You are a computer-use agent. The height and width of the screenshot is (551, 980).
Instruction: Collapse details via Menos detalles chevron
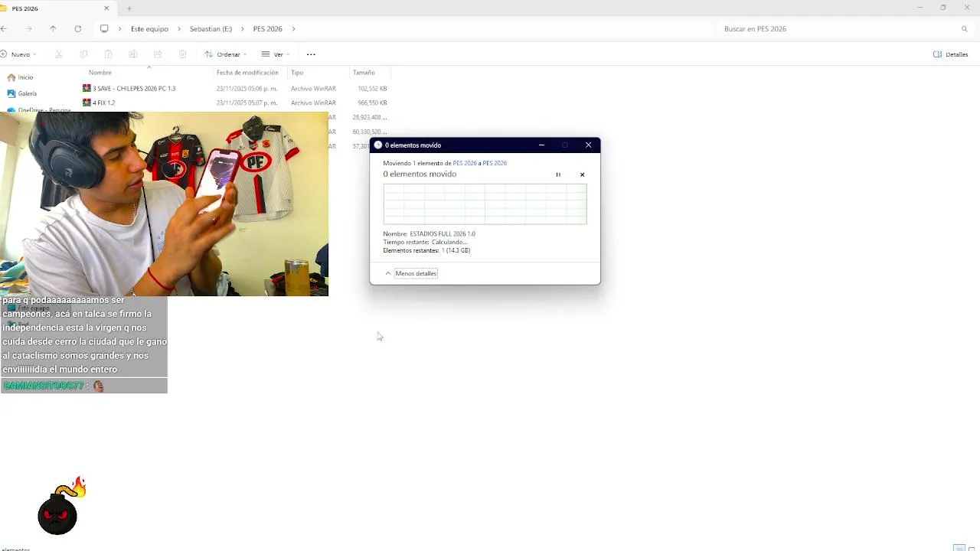click(x=388, y=273)
